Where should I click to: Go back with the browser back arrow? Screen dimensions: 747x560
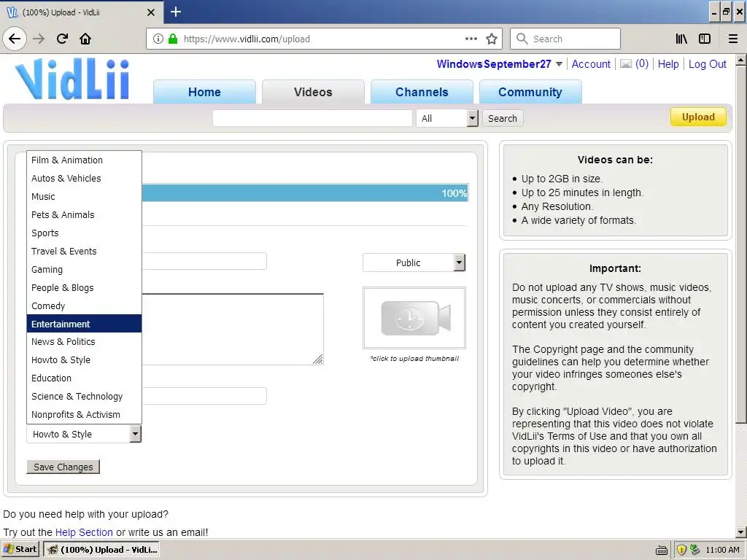click(15, 39)
